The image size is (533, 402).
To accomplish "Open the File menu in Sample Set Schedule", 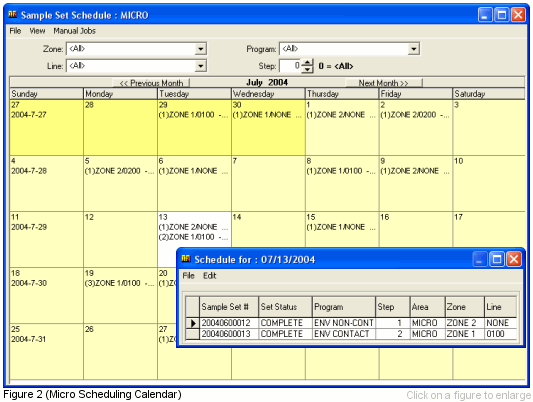I will 15,31.
